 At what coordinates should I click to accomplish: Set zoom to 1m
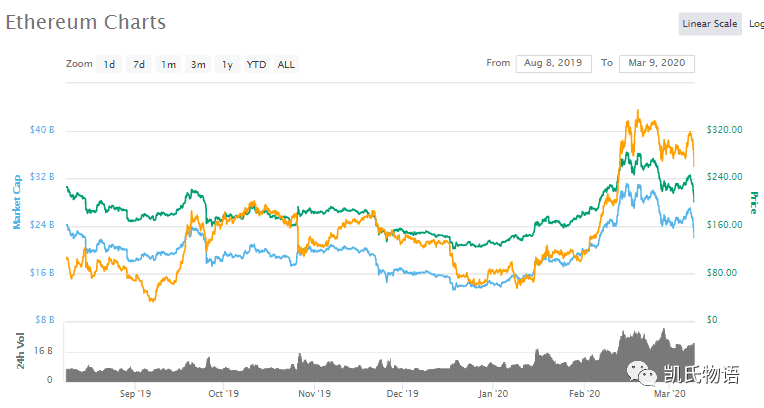click(x=169, y=64)
